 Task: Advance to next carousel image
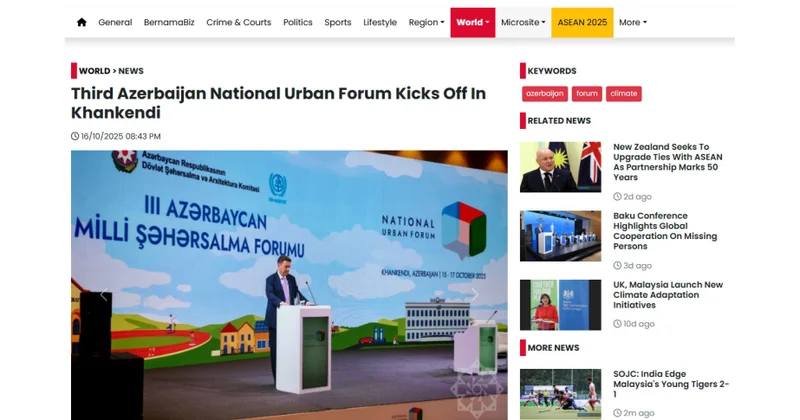click(x=474, y=295)
